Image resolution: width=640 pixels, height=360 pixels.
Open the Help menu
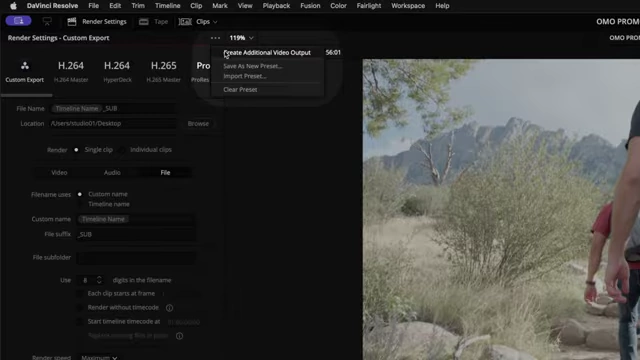coord(442,6)
